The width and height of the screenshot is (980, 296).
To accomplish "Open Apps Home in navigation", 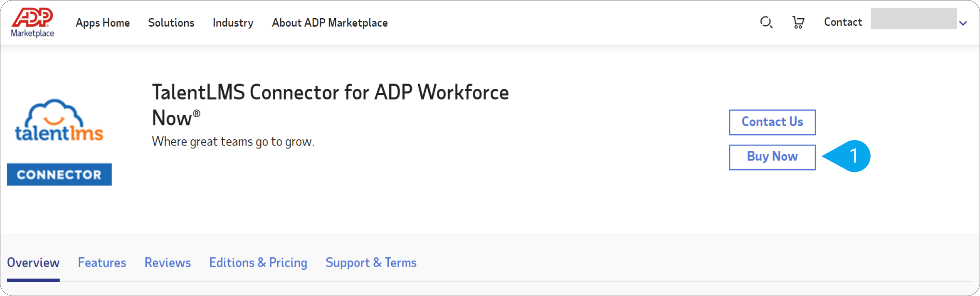I will (x=103, y=23).
